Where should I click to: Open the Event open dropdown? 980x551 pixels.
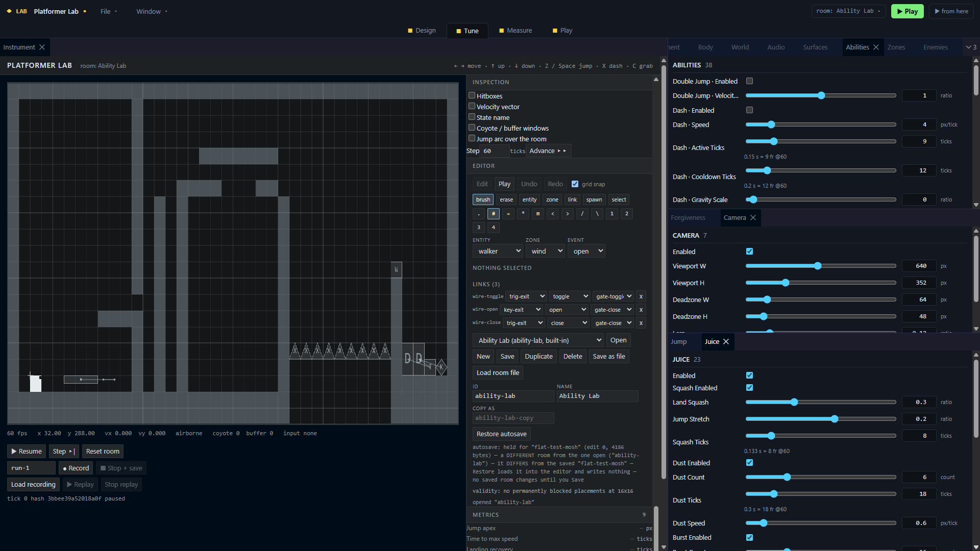pyautogui.click(x=586, y=251)
